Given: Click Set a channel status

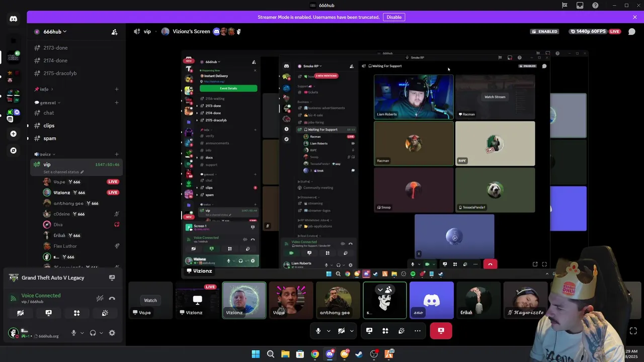Looking at the screenshot, I should (x=63, y=172).
